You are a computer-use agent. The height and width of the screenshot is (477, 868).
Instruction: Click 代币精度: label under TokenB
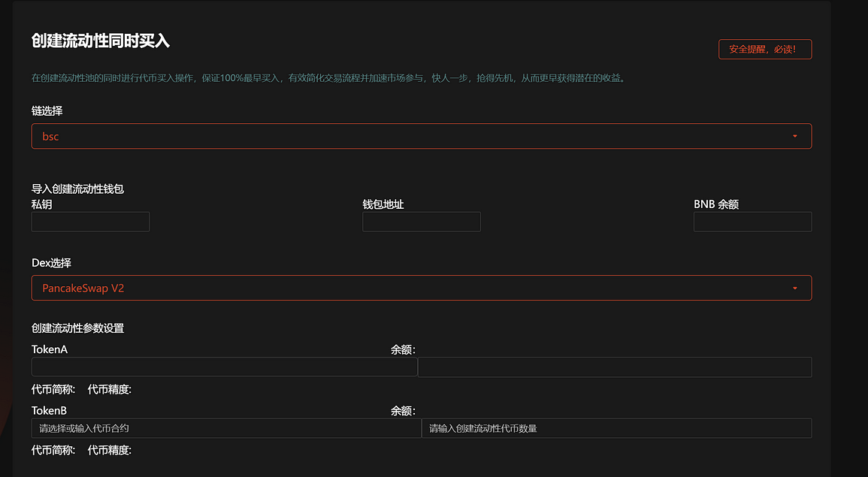tap(110, 450)
